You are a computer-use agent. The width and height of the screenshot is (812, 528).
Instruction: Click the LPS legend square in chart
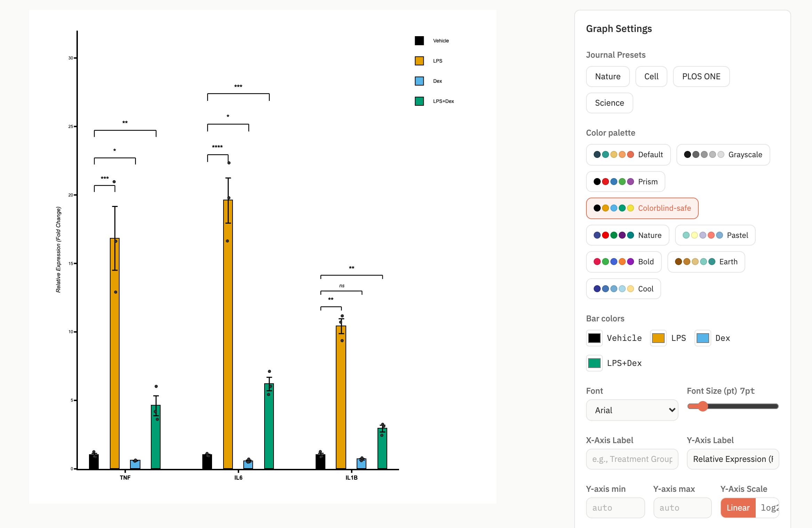[419, 61]
